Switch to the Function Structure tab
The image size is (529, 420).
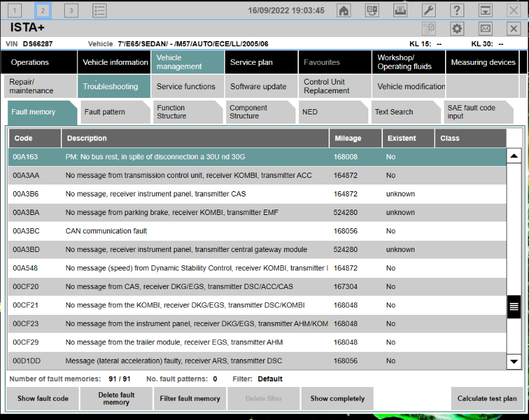(x=188, y=112)
